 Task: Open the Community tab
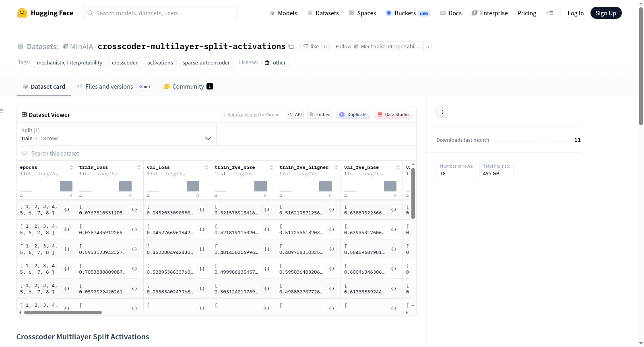pyautogui.click(x=188, y=87)
